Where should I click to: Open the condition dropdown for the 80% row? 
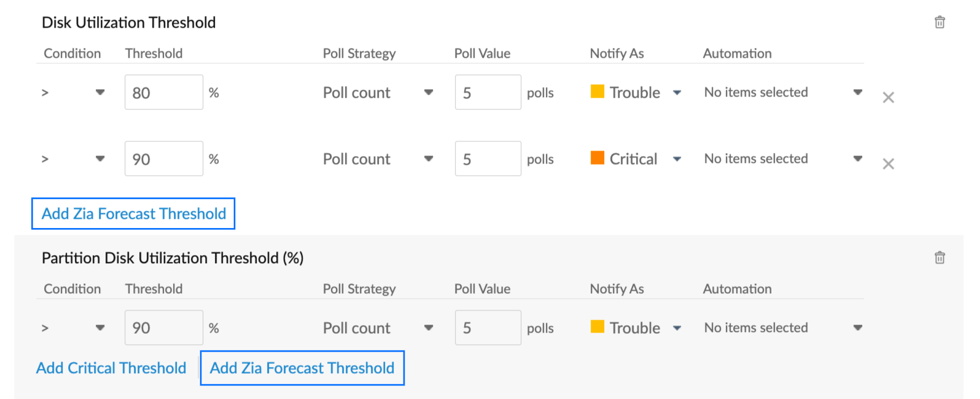coord(100,92)
